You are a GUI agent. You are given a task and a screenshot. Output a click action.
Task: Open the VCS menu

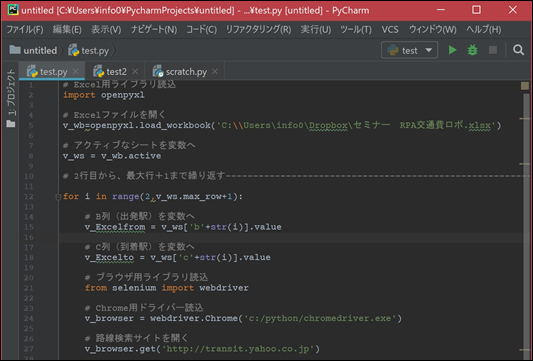[x=390, y=30]
